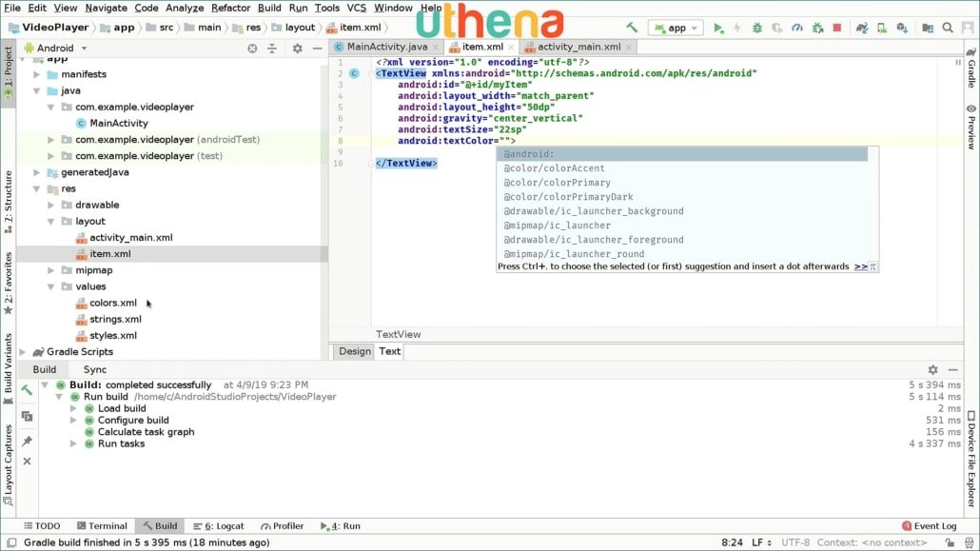Expand the manifests folder
Image resolution: width=980 pixels, height=551 pixels.
(36, 74)
